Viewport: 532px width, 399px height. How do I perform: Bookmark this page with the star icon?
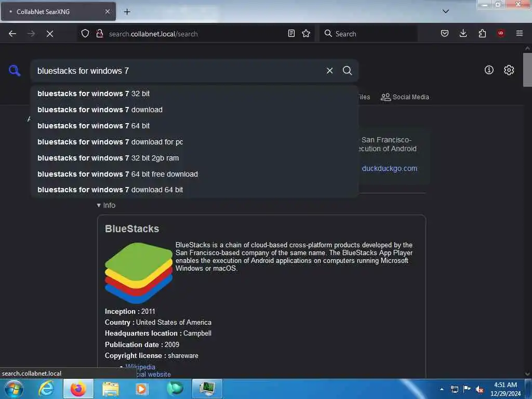click(x=306, y=33)
